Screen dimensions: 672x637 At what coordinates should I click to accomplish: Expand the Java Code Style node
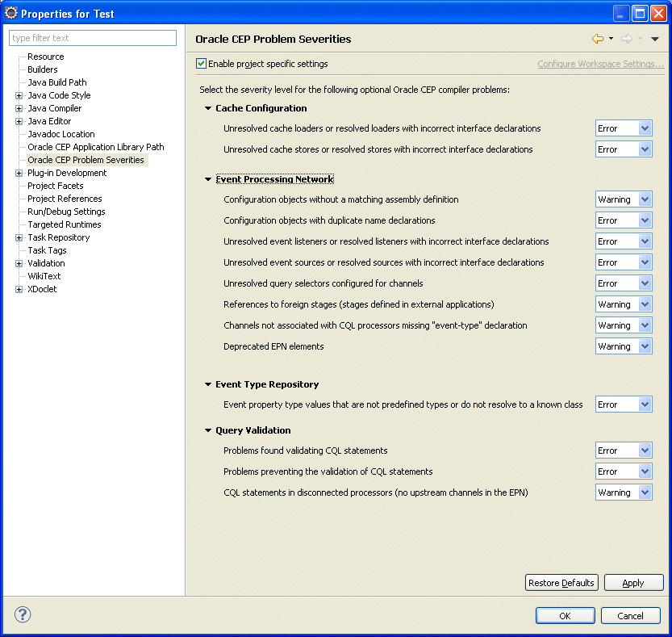point(19,95)
